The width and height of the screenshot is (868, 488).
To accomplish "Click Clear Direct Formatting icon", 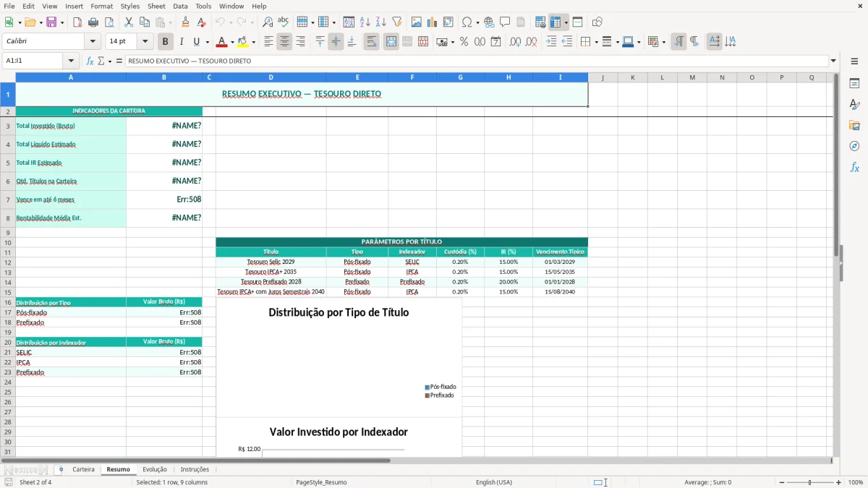I will [x=201, y=22].
